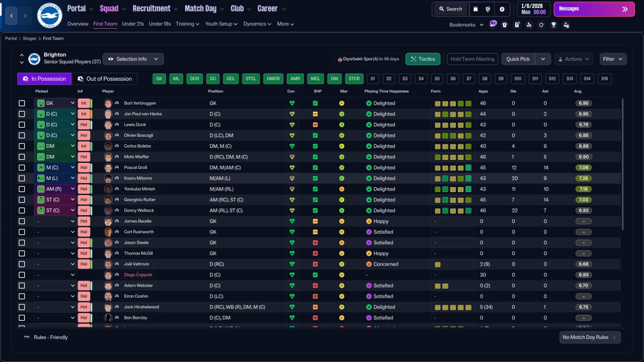The image size is (644, 362).
Task: Expand the Selection Info dropdown
Action: pyautogui.click(x=133, y=59)
